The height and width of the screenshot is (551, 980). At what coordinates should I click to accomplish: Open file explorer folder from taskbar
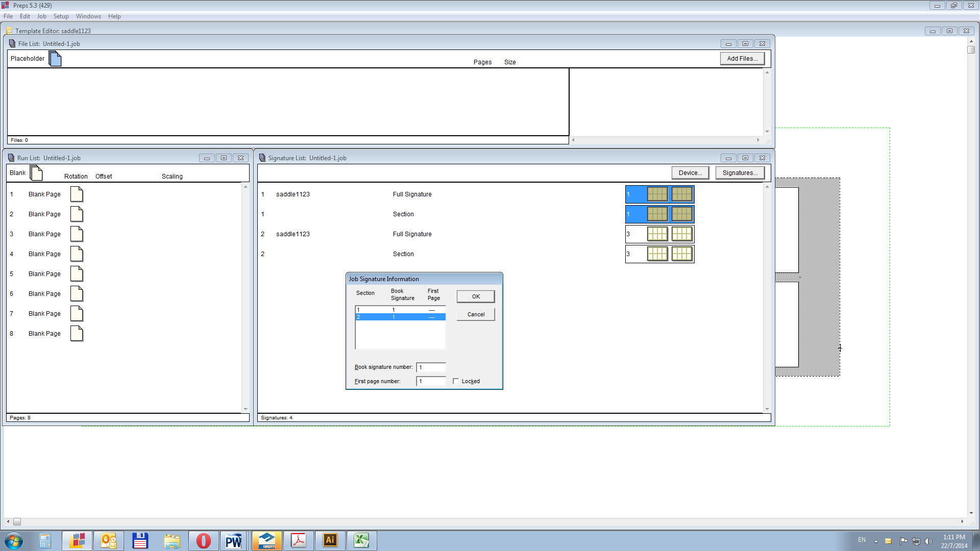point(172,541)
